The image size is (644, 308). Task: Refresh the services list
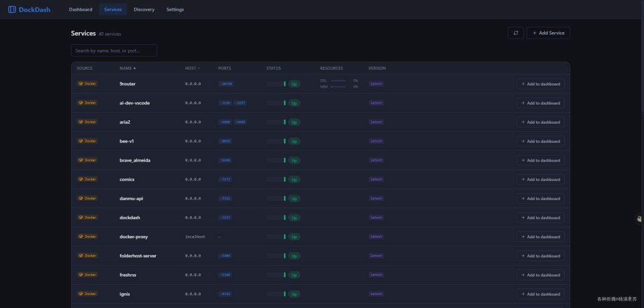[x=515, y=33]
